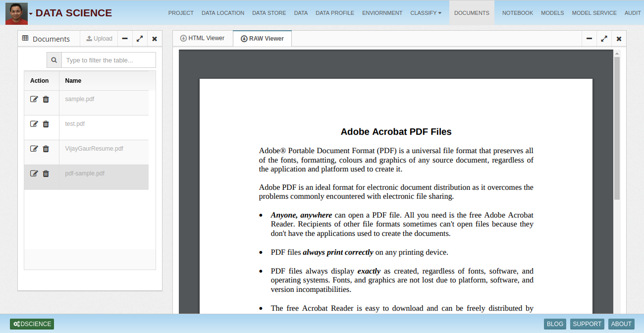This screenshot has height=333, width=644.
Task: Click the PDF viewer scrollbar thumb
Action: click(x=617, y=128)
